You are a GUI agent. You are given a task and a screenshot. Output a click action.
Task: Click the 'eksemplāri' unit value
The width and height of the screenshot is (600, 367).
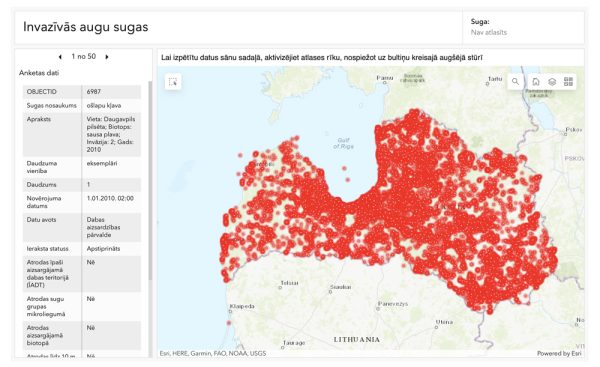102,163
